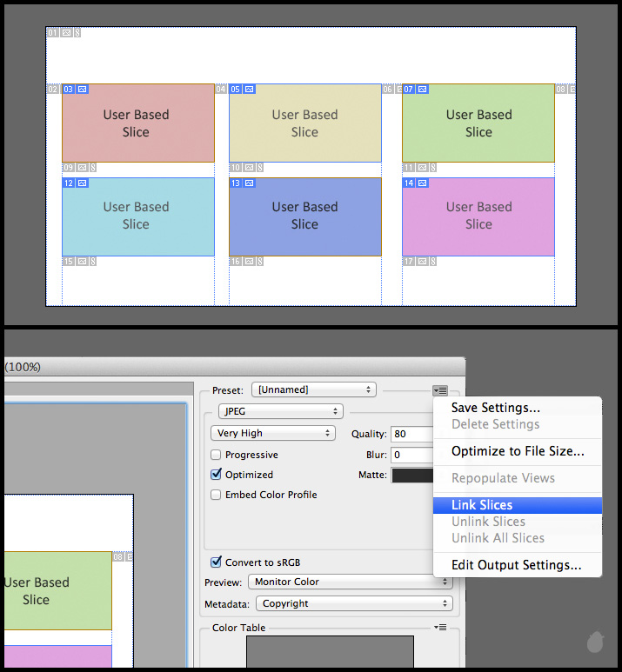The image size is (622, 672).
Task: Open the Very High quality level dropdown
Action: tap(273, 433)
